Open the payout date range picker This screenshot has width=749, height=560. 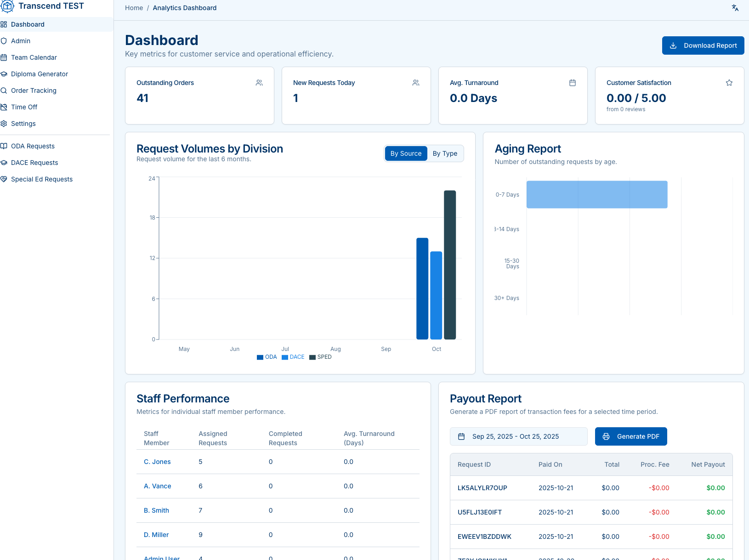(518, 436)
